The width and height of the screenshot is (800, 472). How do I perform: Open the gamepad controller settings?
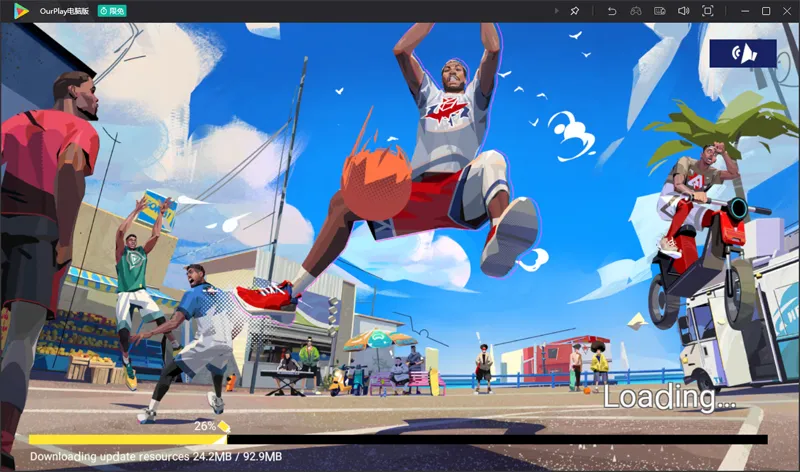coord(636,11)
